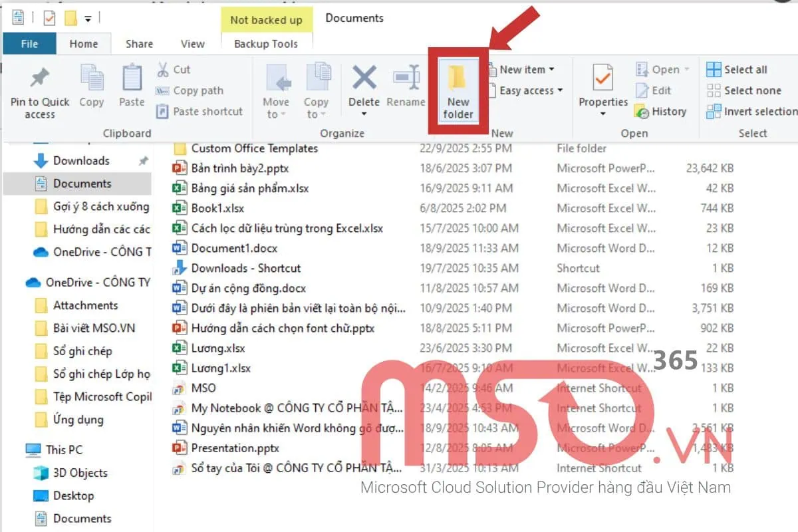The height and width of the screenshot is (532, 798).
Task: Click Invert selection on the ribbon
Action: (749, 112)
